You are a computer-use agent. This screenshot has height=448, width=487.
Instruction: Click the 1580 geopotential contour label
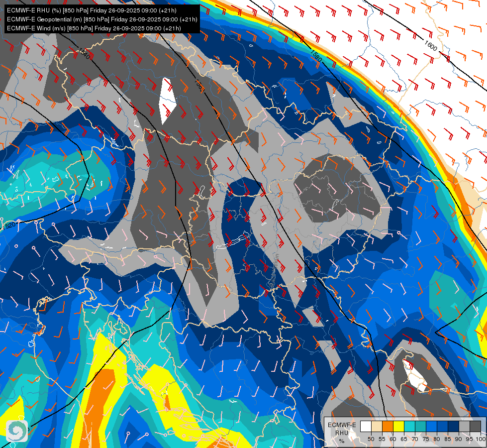pos(316,56)
